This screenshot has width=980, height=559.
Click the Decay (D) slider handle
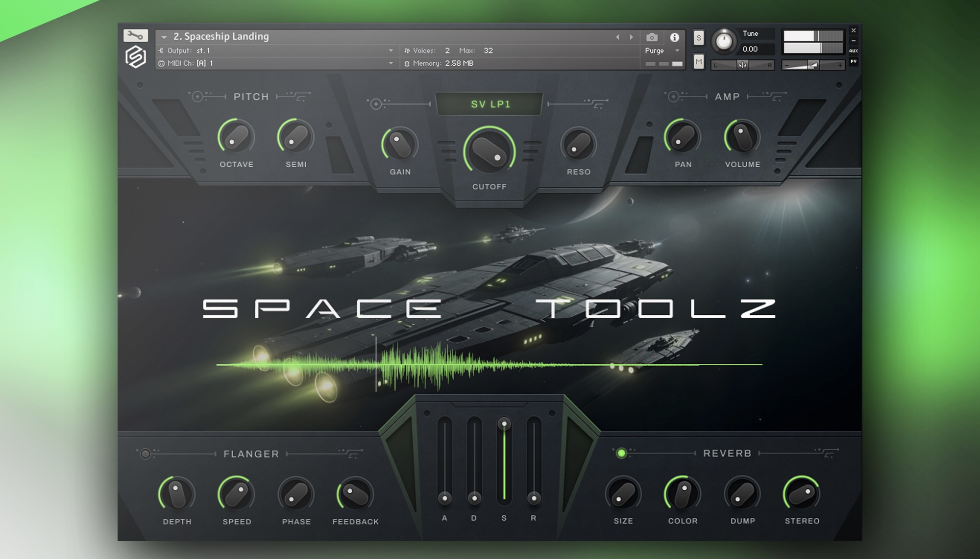pos(474,499)
